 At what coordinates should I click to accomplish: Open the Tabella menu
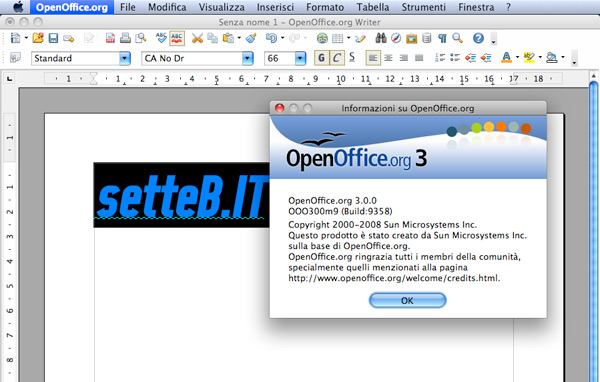(x=373, y=7)
